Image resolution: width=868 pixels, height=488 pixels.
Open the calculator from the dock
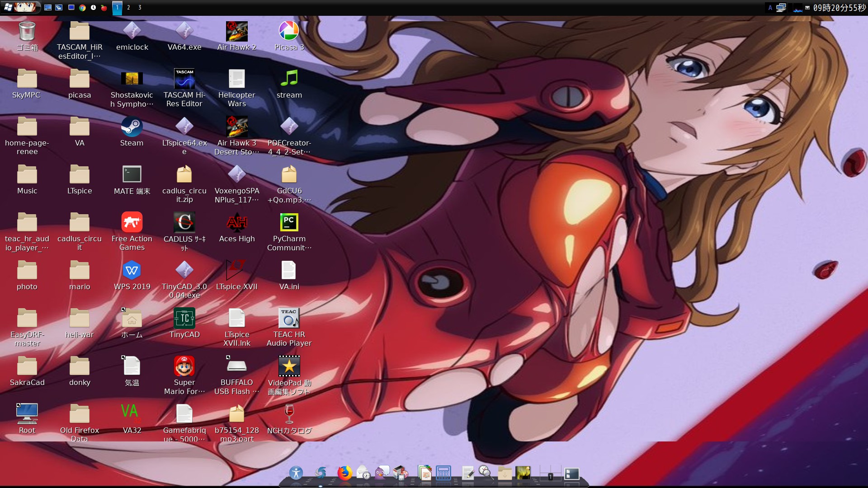pos(443,473)
